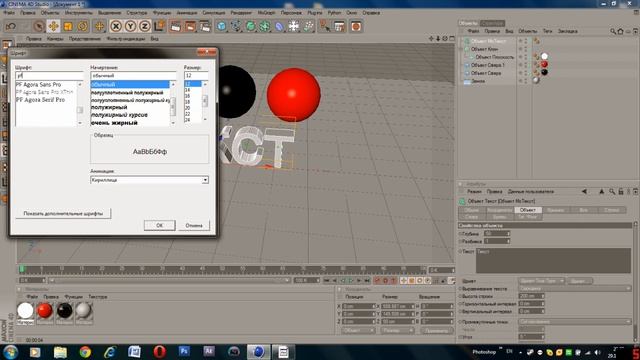Viewport: 640px width, 360px height.
Task: Click Отмена in the font dialog
Action: [194, 225]
